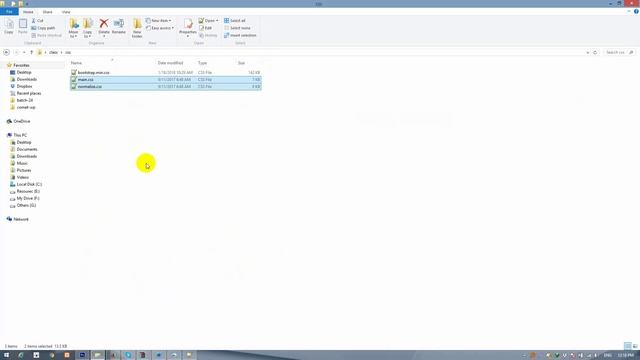Select the bootstrap.min.css file
Screen dimensions: 640x360
click(165, 72)
